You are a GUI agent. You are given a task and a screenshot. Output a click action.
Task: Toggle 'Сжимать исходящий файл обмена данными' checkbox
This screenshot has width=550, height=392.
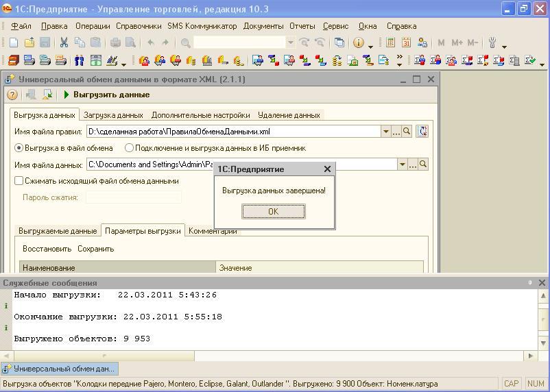coord(19,181)
